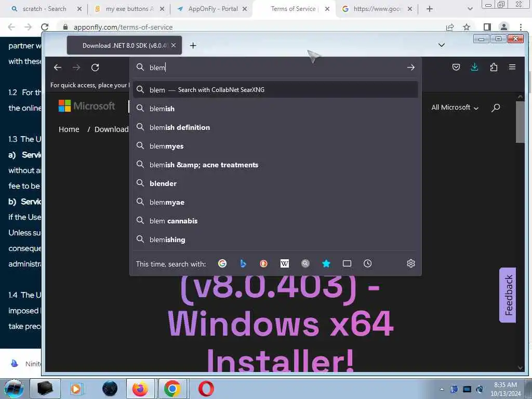Open the Firefox hamburger application menu

512,67
